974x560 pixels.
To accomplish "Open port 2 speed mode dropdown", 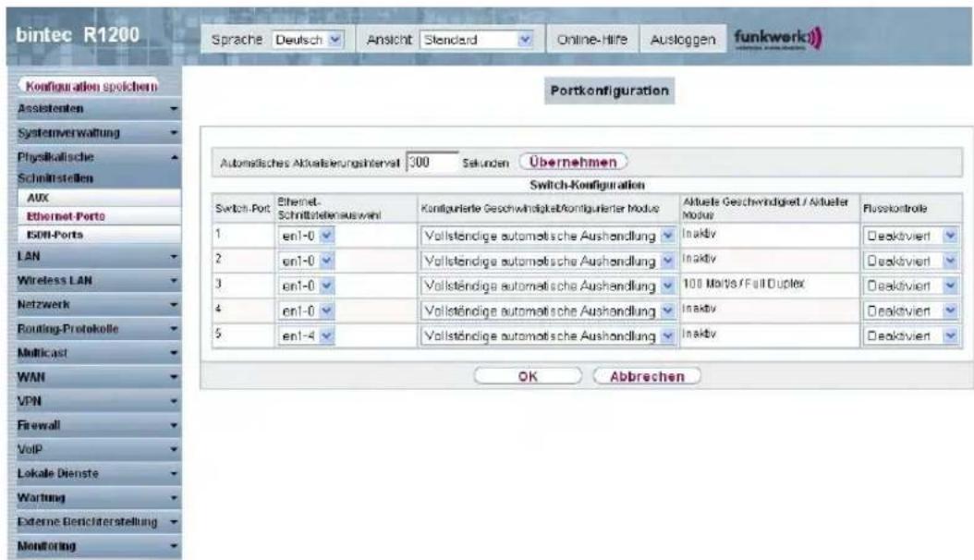I will click(x=548, y=261).
